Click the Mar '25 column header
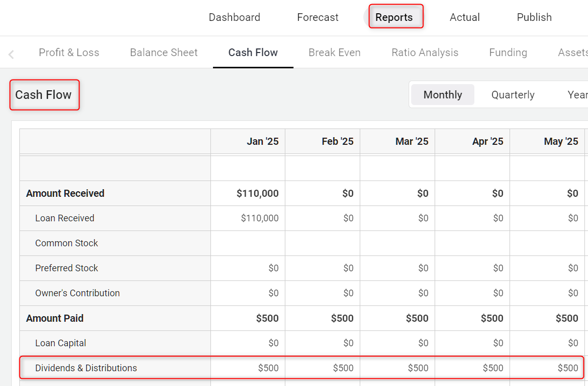Viewport: 588px width, 386px height. (x=397, y=141)
